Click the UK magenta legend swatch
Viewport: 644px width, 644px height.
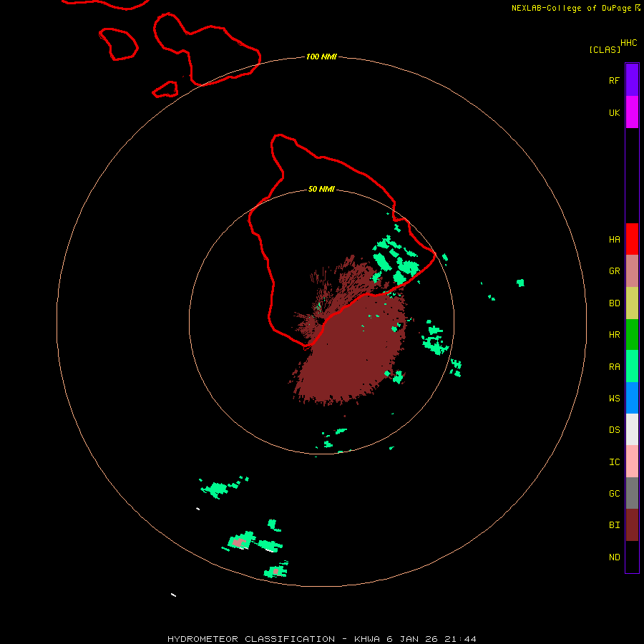[632, 112]
